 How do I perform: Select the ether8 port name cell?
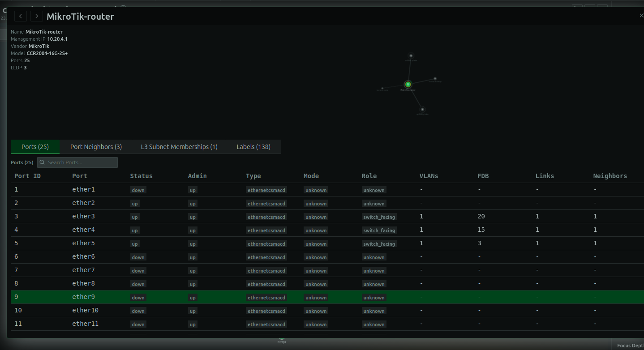[x=83, y=283]
